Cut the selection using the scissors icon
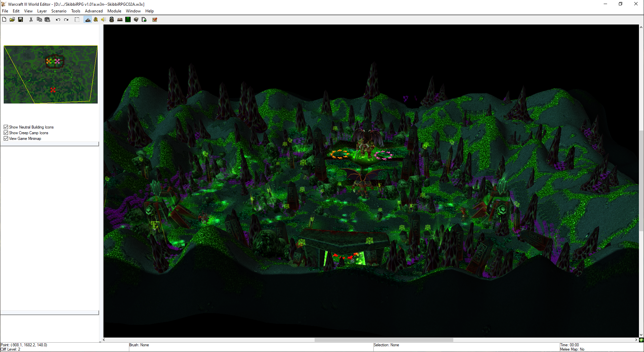Viewport: 644px width, 352px height. click(31, 19)
